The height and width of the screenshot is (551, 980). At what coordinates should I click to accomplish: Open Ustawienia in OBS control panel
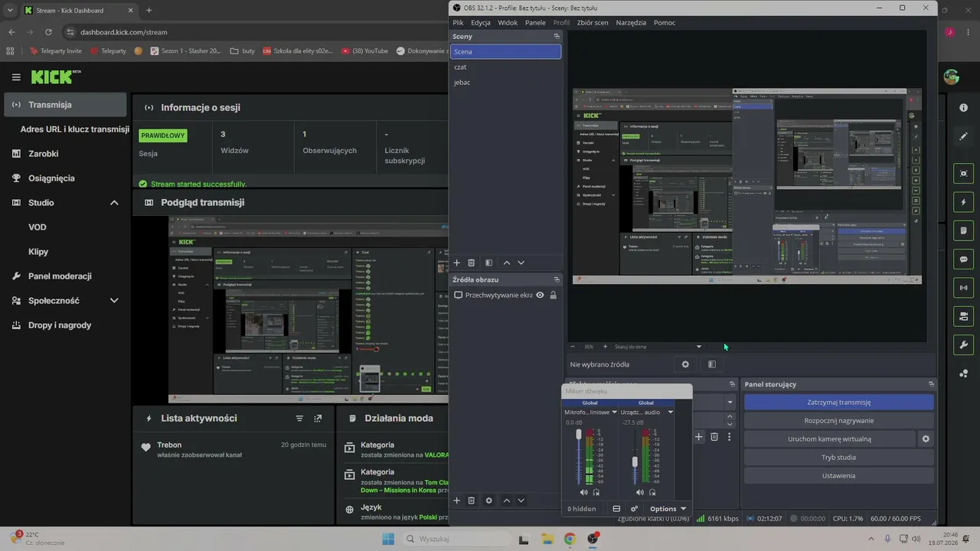[x=839, y=476]
